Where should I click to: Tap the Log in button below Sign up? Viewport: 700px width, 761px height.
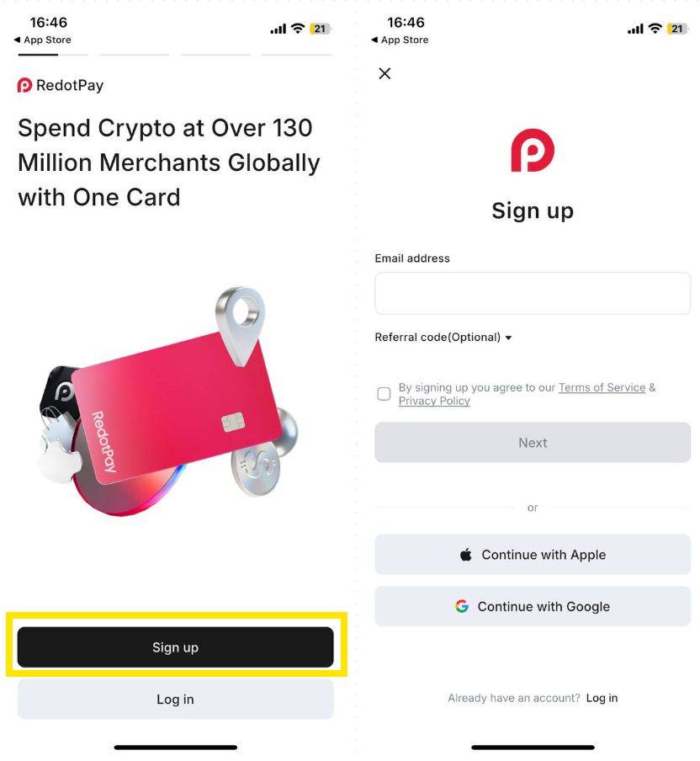pyautogui.click(x=175, y=699)
